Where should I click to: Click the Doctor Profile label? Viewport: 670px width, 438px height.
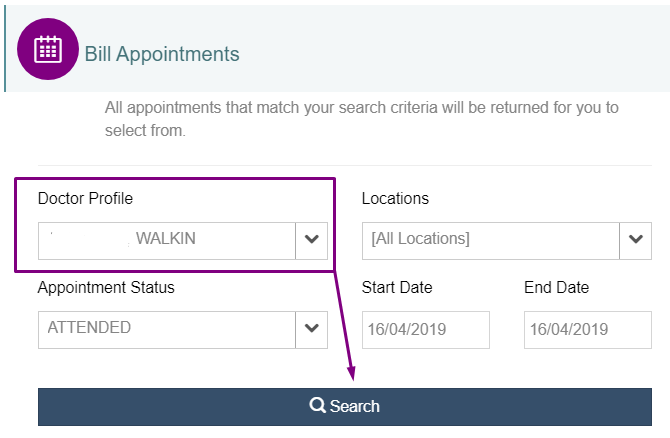pyautogui.click(x=85, y=198)
